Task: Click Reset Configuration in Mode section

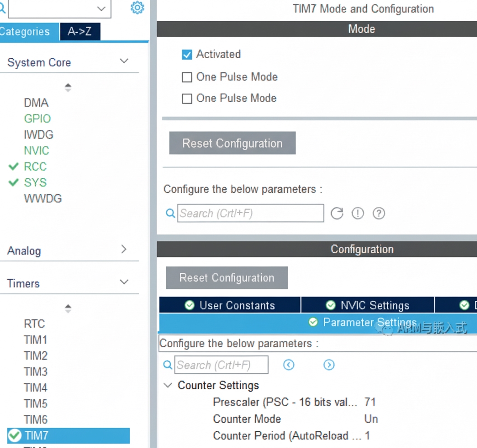Action: [232, 143]
